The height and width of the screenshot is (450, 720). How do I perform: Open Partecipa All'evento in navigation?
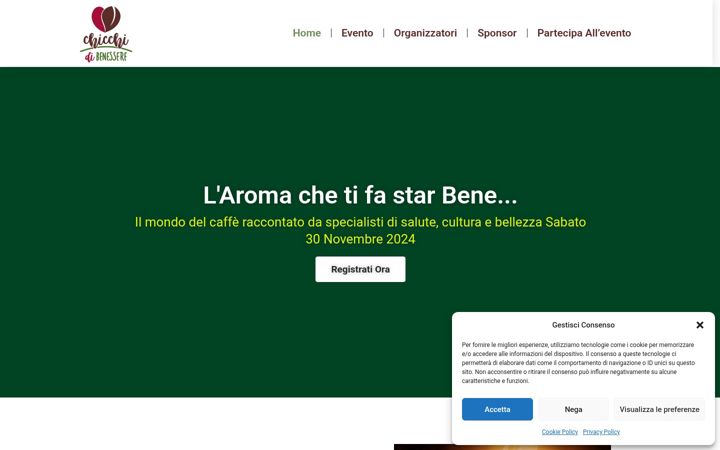[x=584, y=33]
